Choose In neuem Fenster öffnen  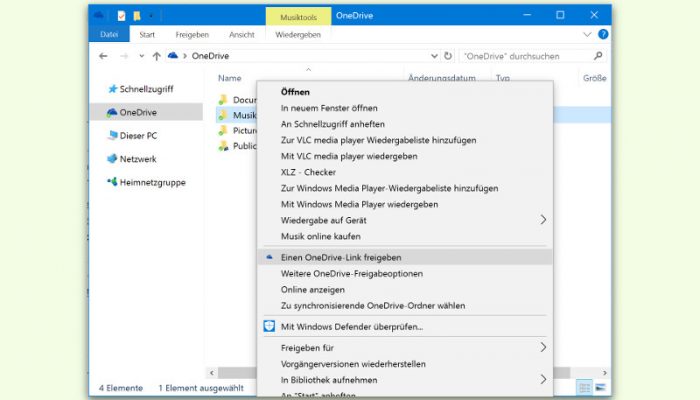405,108
